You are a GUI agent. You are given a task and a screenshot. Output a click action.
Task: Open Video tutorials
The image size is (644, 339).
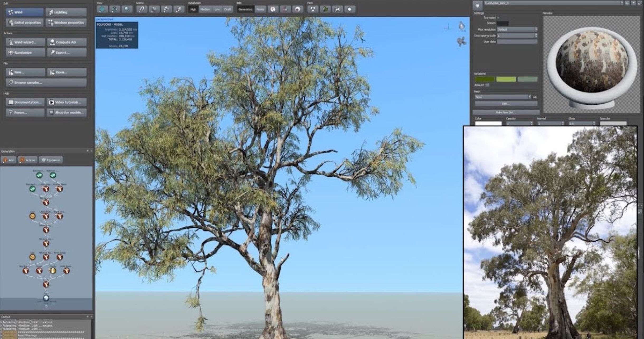click(67, 102)
